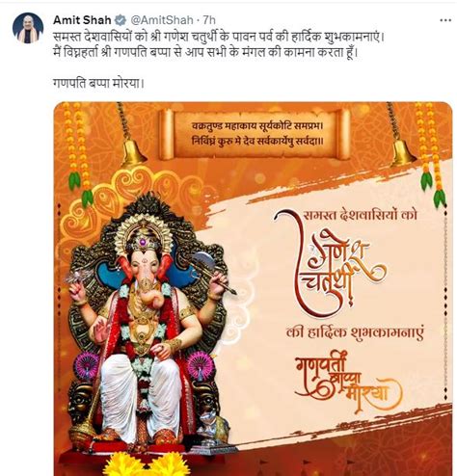Screen dimensions: 457x476
Task: Click the Amit Shah display name
Action: pyautogui.click(x=82, y=20)
